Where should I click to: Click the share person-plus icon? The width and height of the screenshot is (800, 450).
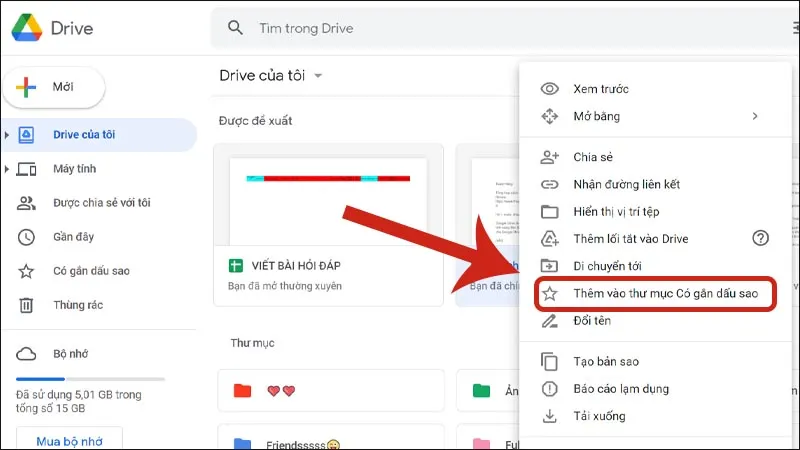549,157
